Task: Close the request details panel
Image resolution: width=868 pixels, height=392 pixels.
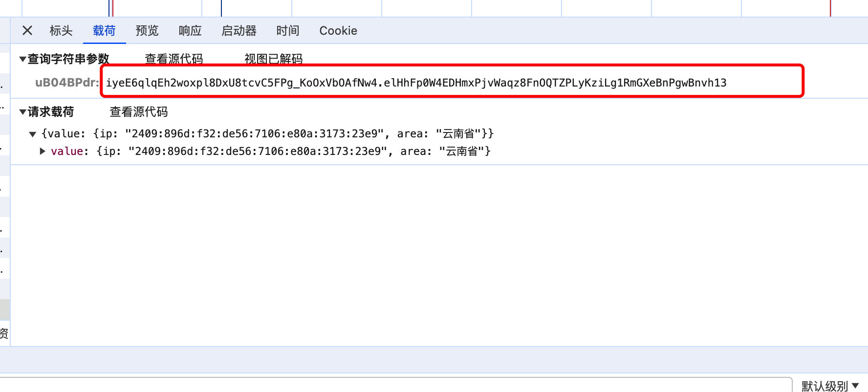Action: 27,30
